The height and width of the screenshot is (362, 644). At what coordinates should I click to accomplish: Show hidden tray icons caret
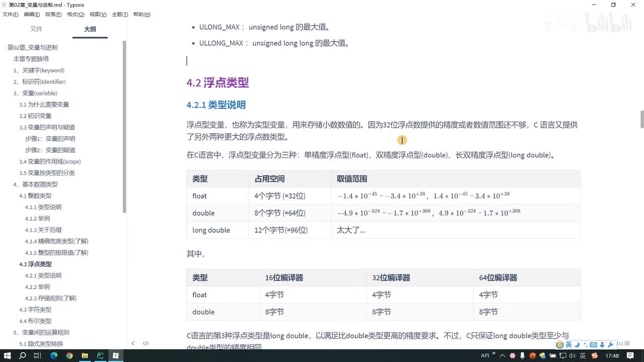[502, 356]
